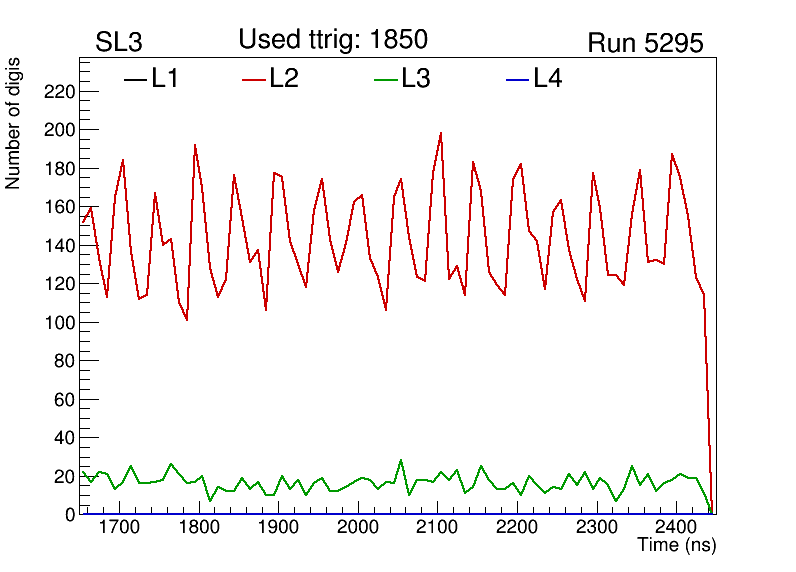Screen dimensions: 796x572
Task: Select the L2 legend text label
Action: [284, 79]
